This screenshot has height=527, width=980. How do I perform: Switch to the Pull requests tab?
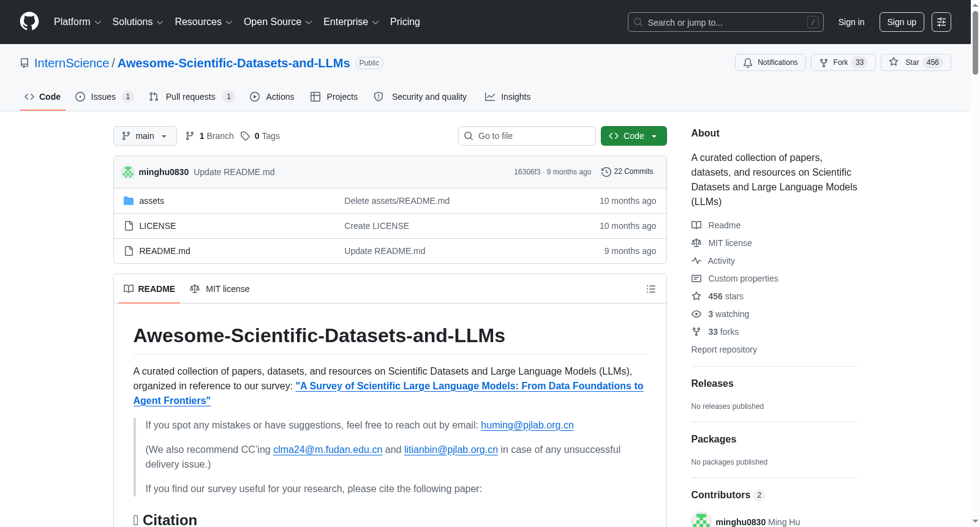point(192,97)
